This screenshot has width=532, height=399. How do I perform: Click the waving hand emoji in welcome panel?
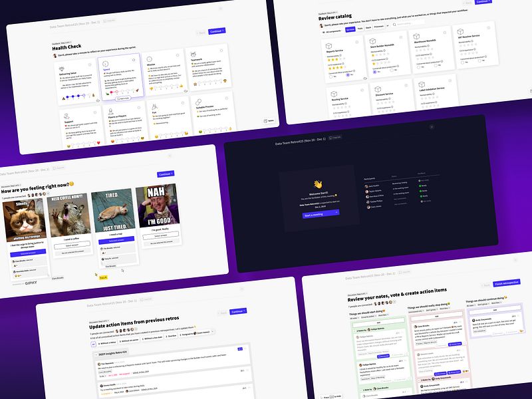pos(318,185)
